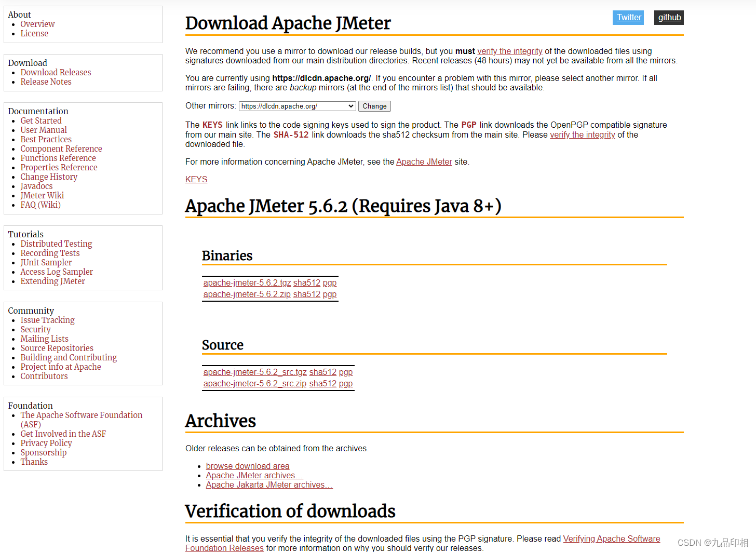Image resolution: width=756 pixels, height=552 pixels.
Task: Open Apache JMeter archives link
Action: 254,476
